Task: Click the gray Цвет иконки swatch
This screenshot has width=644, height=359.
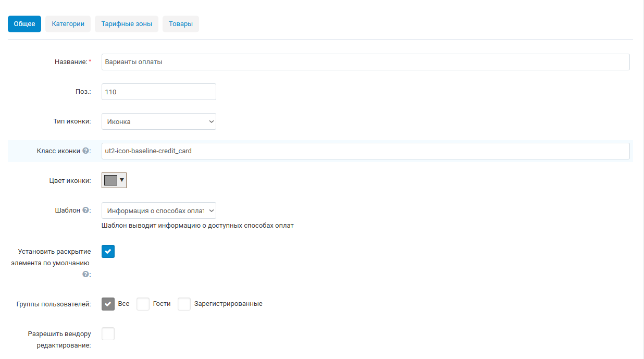Action: point(110,180)
